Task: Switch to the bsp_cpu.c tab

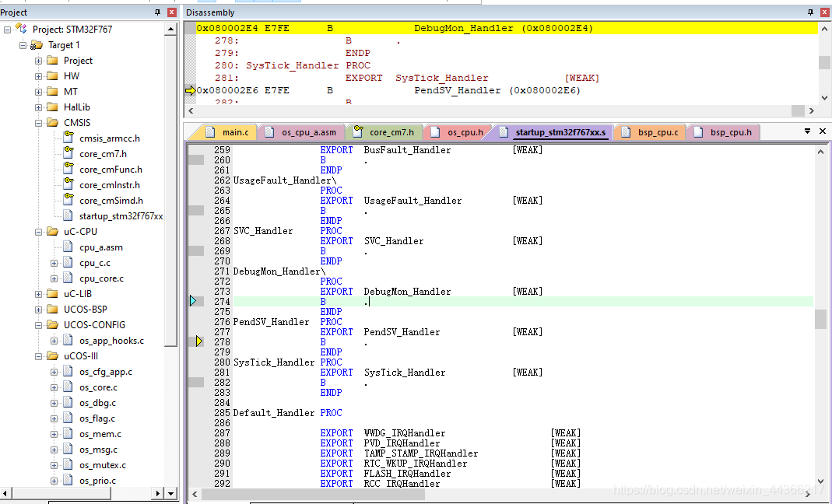Action: [651, 132]
